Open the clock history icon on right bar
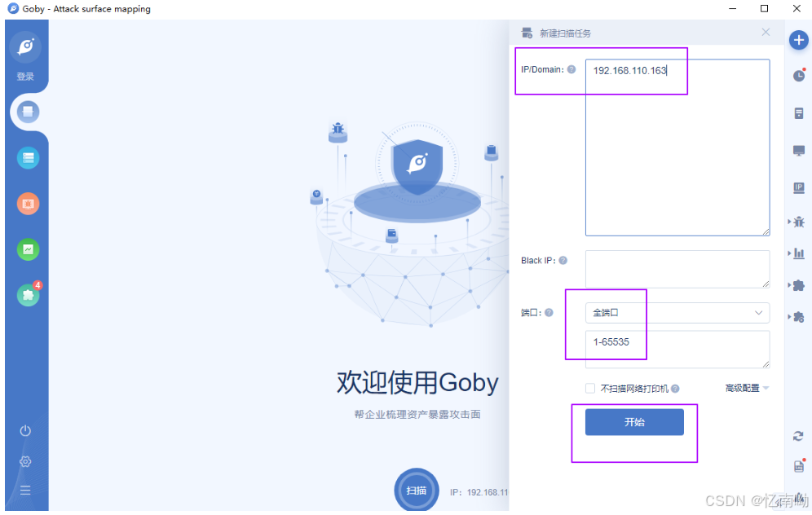 pyautogui.click(x=799, y=76)
